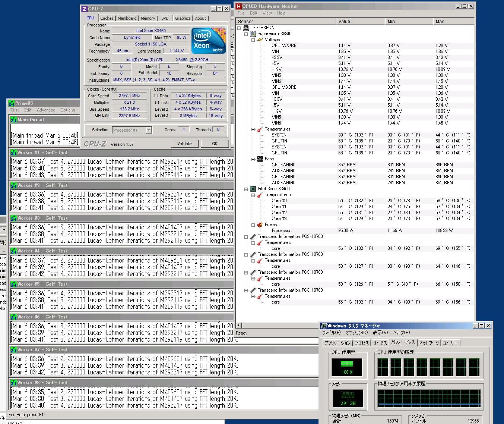Image resolution: width=504 pixels, height=424 pixels.
Task: Select the Processor power row
Action: (x=355, y=230)
